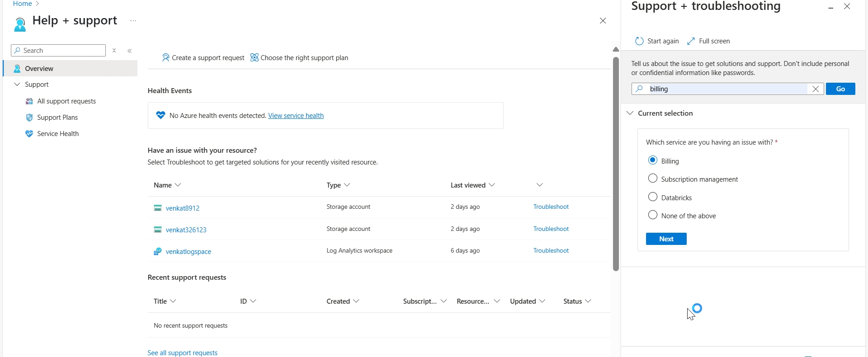The width and height of the screenshot is (868, 357).
Task: Click the venkat326123 storage account icon
Action: [158, 230]
